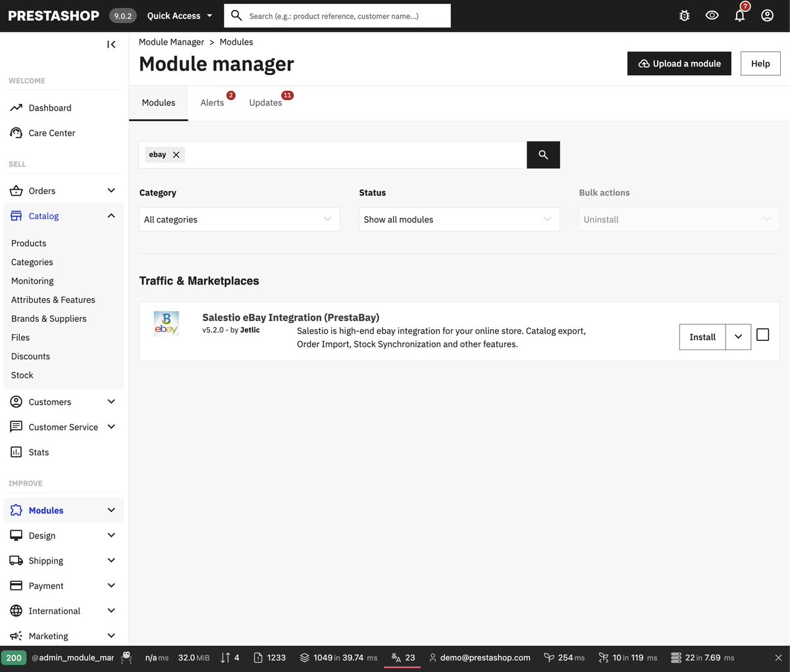
Task: Open Files in the Catalog menu
Action: pos(20,338)
